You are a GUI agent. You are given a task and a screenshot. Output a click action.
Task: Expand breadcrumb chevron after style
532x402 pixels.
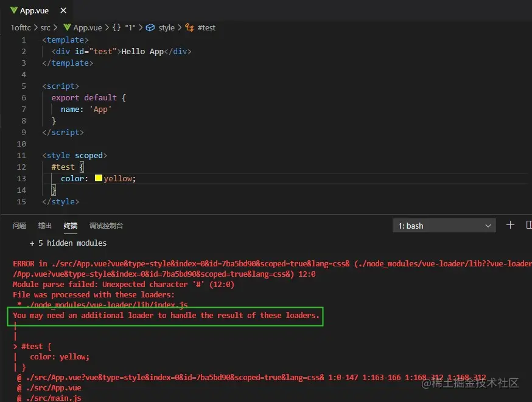click(x=180, y=27)
